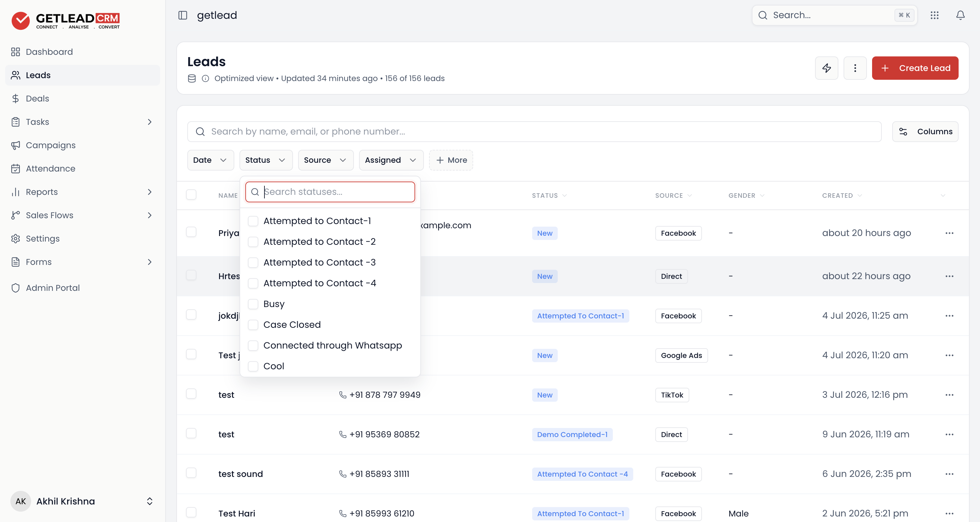Open the Source filter dropdown
980x522 pixels.
[326, 160]
